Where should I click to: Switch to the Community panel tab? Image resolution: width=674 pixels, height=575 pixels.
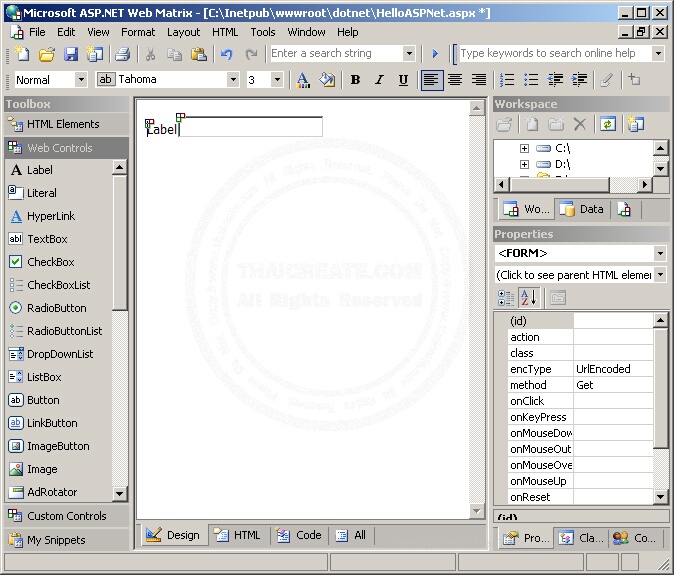(x=634, y=538)
